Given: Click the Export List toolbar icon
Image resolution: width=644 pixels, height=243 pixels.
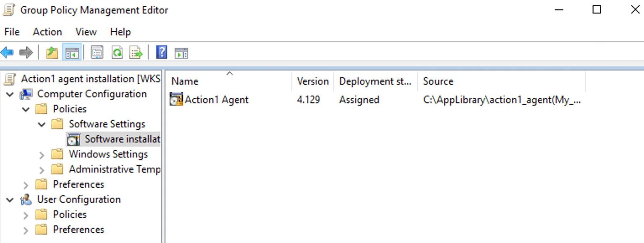Looking at the screenshot, I should [136, 53].
